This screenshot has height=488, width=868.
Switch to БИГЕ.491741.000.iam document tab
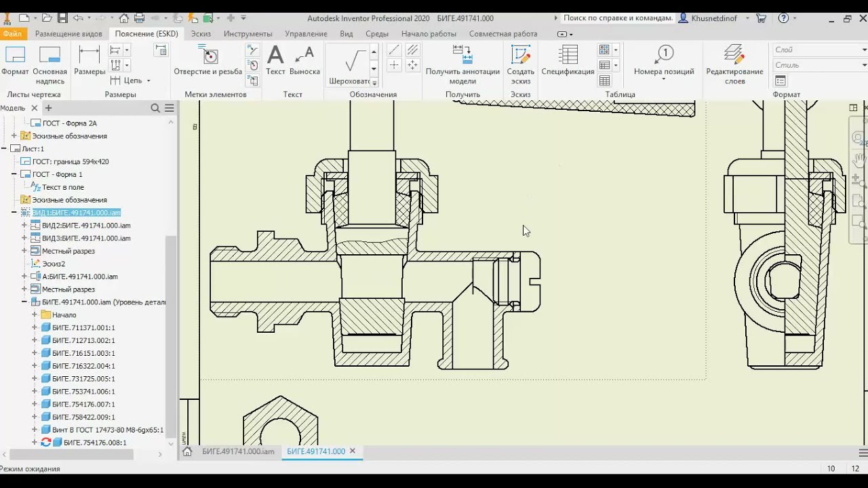tap(237, 451)
